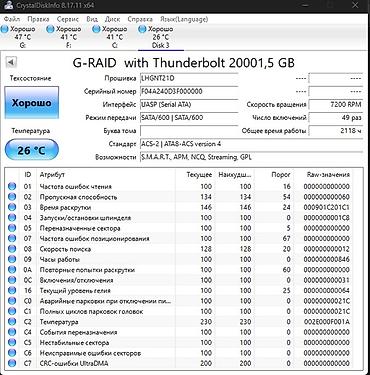This screenshot has width=370, height=375.
Task: Click status icon for Включения/отключения
Action: [12, 280]
